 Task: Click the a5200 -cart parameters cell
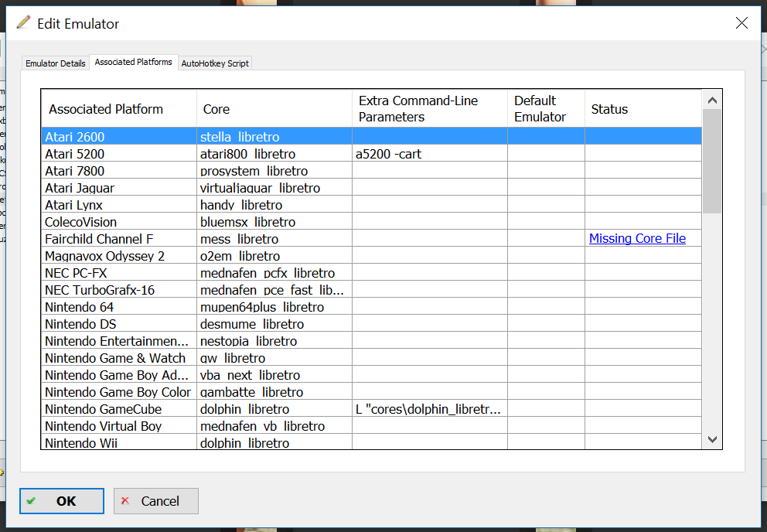tap(430, 153)
